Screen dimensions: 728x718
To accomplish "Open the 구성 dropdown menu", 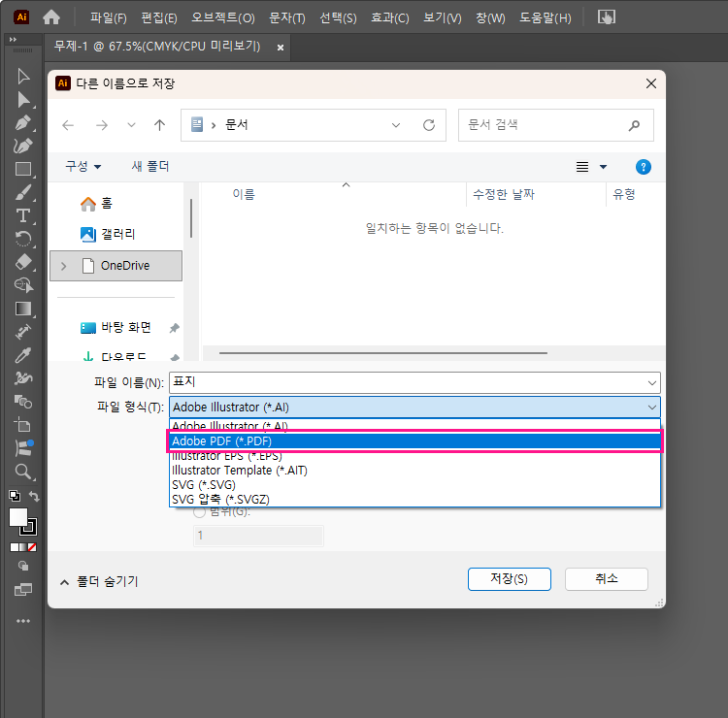I will click(x=83, y=167).
